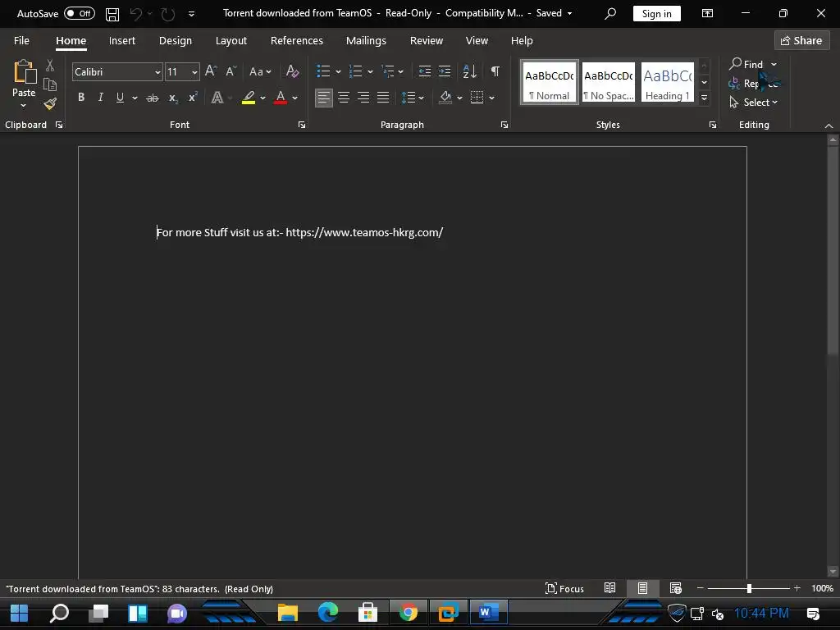
Task: Click the vertical scrollbar thumb
Action: click(832, 250)
